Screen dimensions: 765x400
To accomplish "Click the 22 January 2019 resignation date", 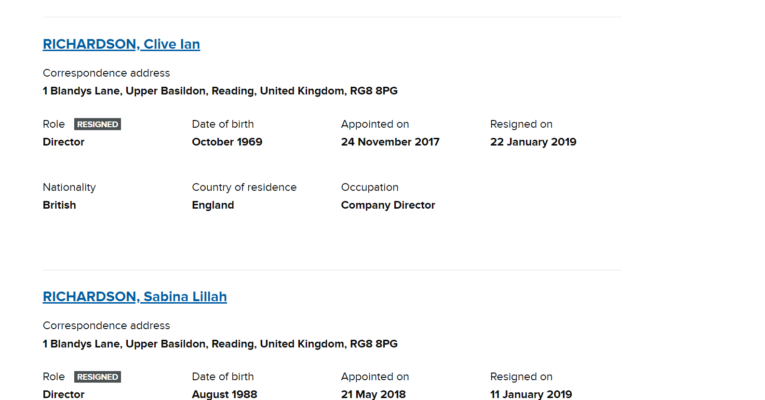I will [x=533, y=142].
